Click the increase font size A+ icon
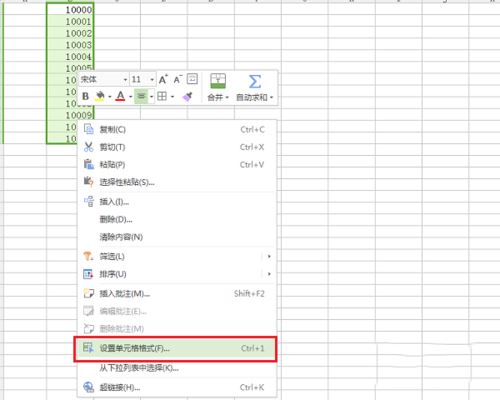The height and width of the screenshot is (400, 500). click(x=163, y=79)
